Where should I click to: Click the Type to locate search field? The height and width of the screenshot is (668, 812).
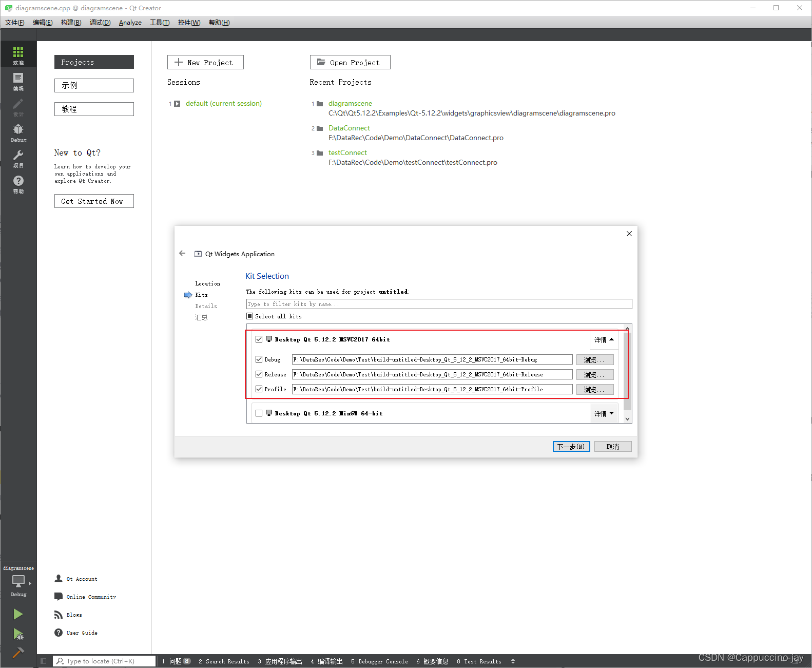[x=104, y=661]
